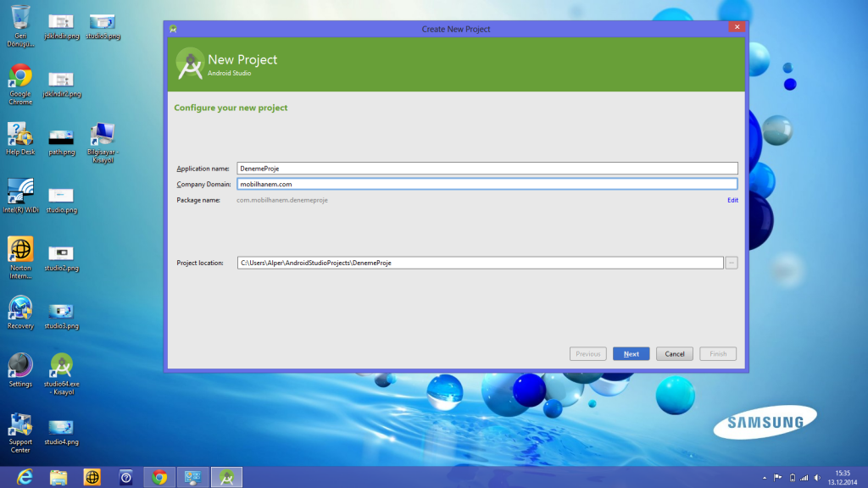Click the clock in the system tray

[x=842, y=477]
